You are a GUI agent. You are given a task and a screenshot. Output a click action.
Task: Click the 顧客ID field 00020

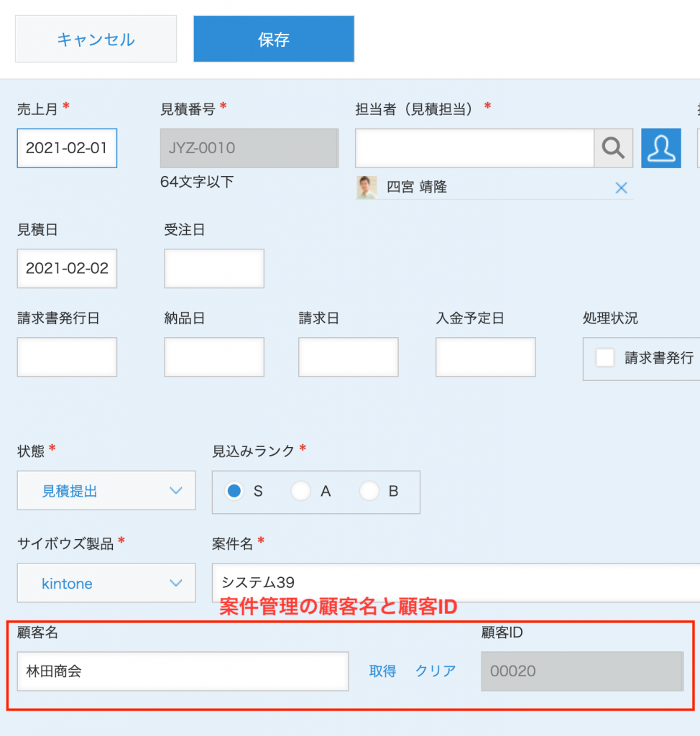(x=582, y=671)
